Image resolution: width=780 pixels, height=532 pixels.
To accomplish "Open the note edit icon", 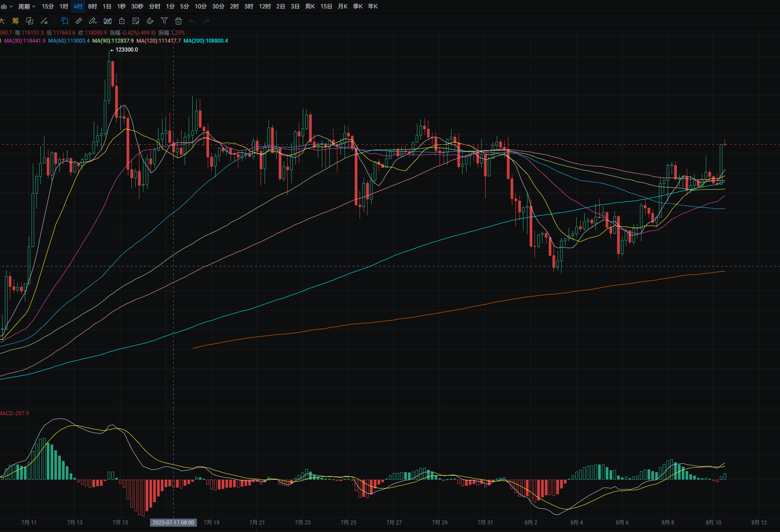I will click(136, 21).
